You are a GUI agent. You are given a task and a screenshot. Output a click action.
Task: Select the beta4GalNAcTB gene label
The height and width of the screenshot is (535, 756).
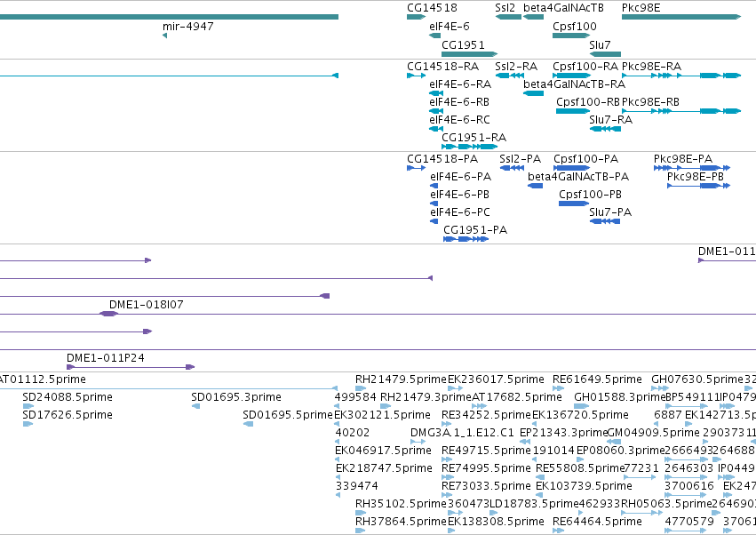[x=563, y=8]
